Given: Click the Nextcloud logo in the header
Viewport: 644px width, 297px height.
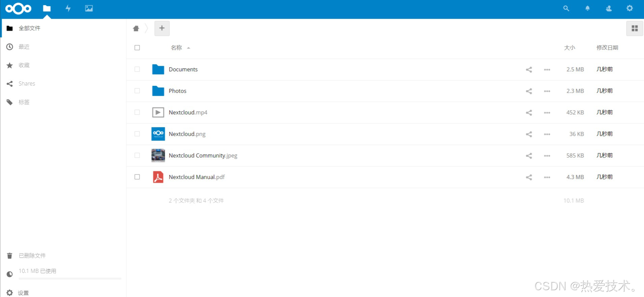Looking at the screenshot, I should click(18, 8).
